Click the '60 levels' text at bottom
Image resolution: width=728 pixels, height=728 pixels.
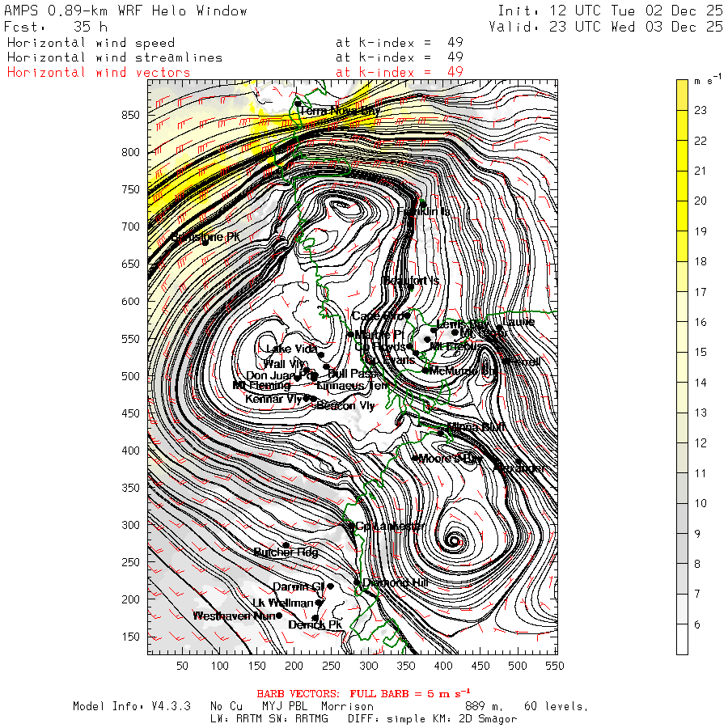pyautogui.click(x=557, y=707)
